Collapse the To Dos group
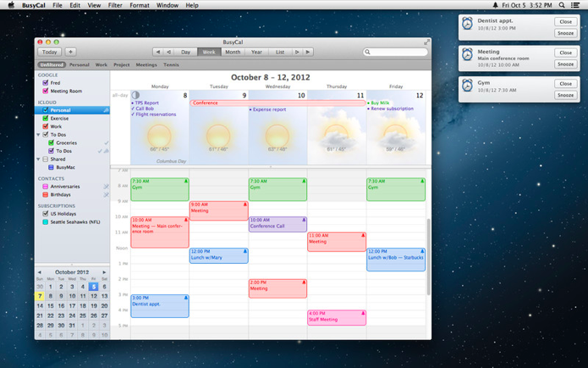Viewport: 588px width, 368px height. coord(38,135)
